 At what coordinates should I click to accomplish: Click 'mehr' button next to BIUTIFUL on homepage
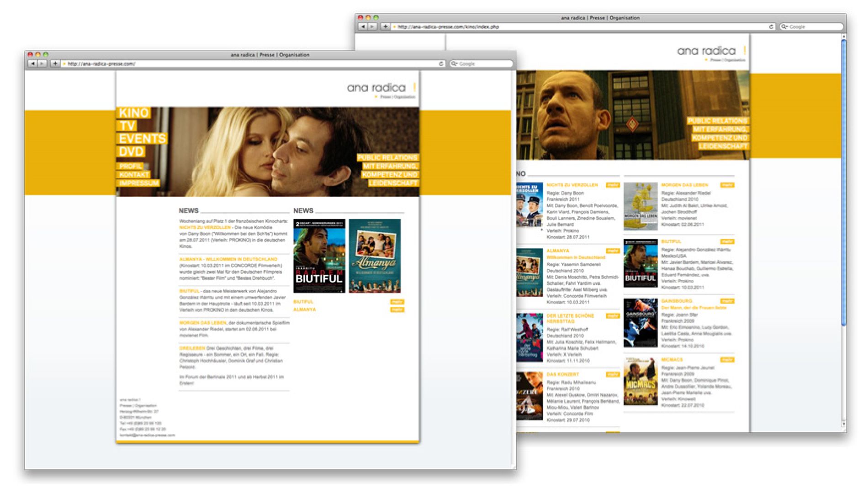[397, 302]
